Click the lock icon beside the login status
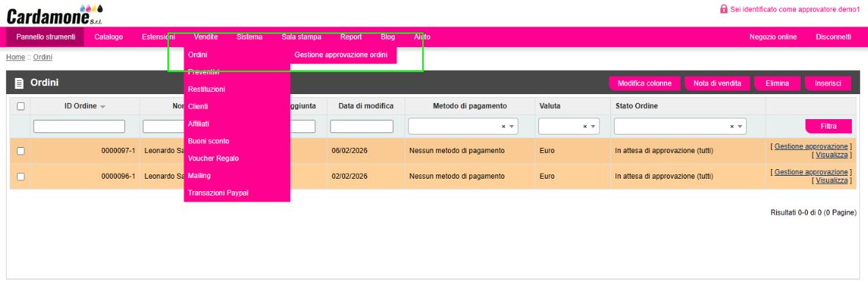 [x=723, y=9]
